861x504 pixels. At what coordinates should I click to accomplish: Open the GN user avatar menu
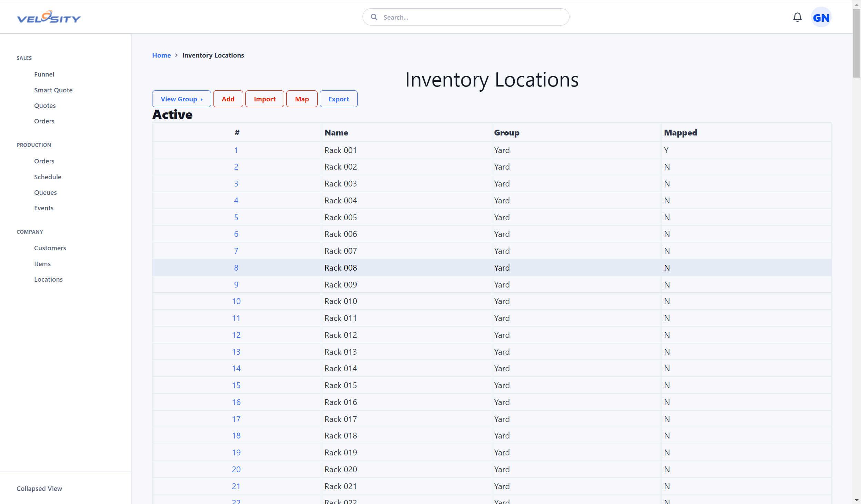click(821, 17)
